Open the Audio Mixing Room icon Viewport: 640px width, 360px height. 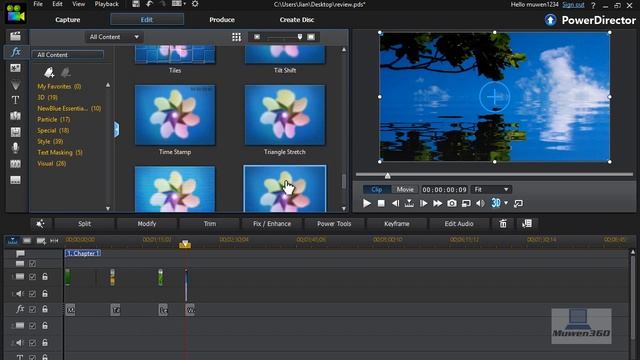click(x=16, y=132)
